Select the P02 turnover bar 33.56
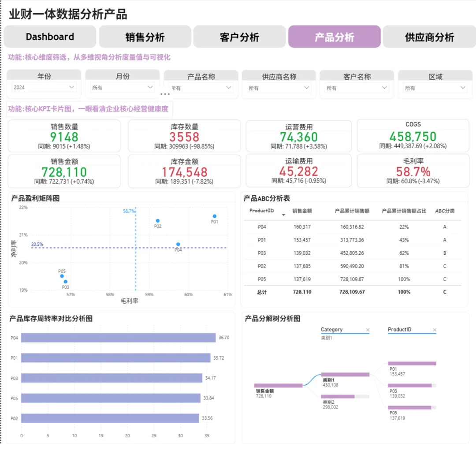Screen dimensions: 476x476 110,418
